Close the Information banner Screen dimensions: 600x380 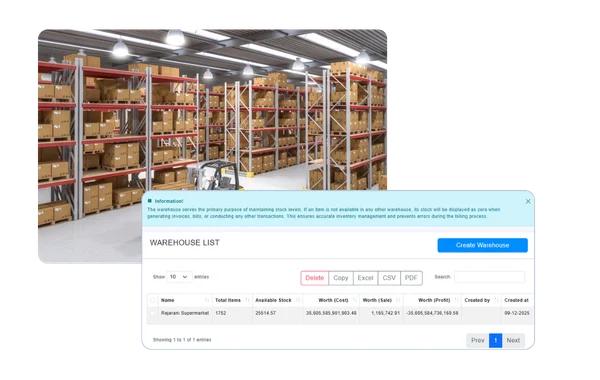click(528, 201)
